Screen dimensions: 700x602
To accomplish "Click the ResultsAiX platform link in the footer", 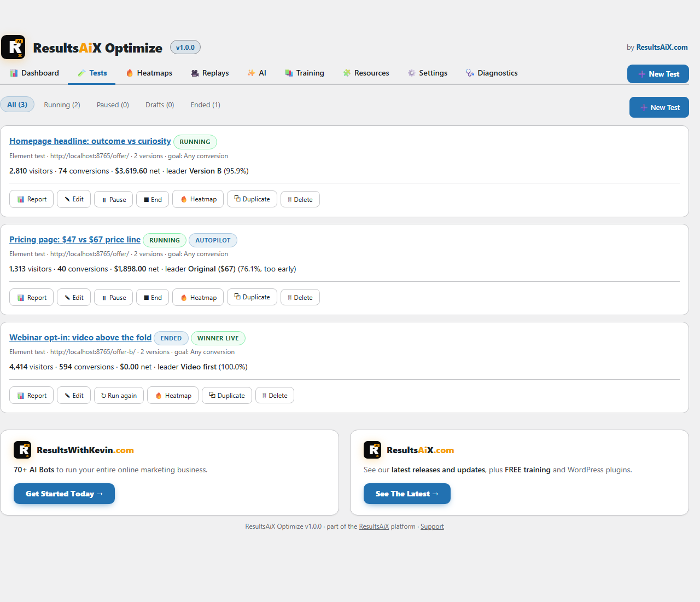I will (x=374, y=526).
